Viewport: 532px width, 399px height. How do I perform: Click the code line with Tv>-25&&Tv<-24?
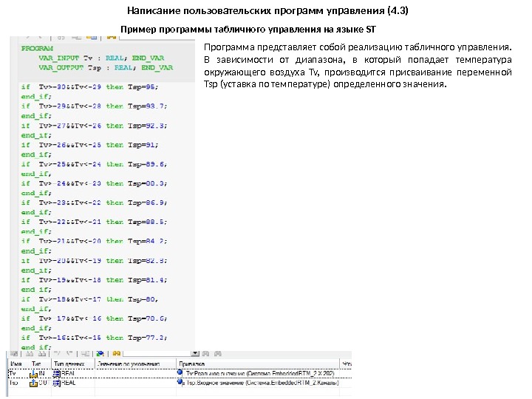tap(94, 164)
